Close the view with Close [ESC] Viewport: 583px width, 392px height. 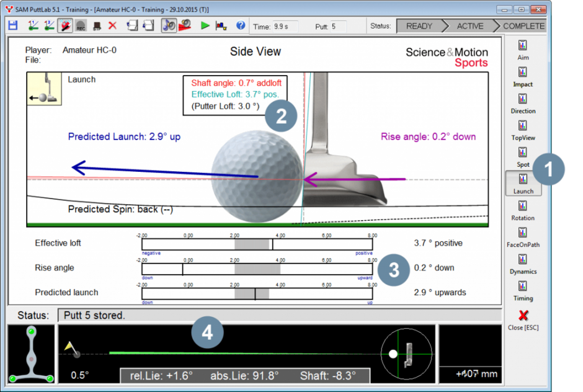[x=523, y=320]
